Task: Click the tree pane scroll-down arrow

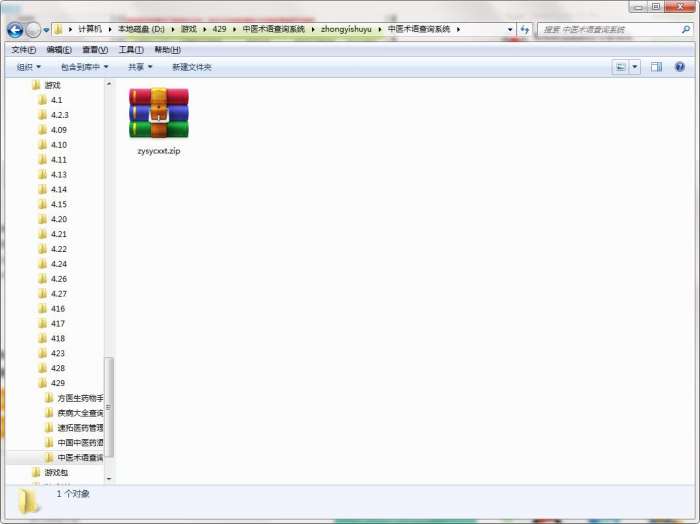Action: tap(108, 479)
